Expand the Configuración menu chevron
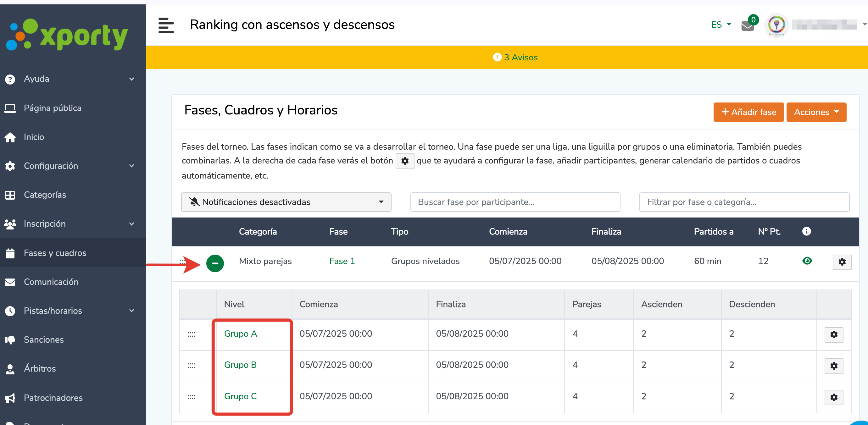Viewport: 868px width, 425px height. click(132, 166)
